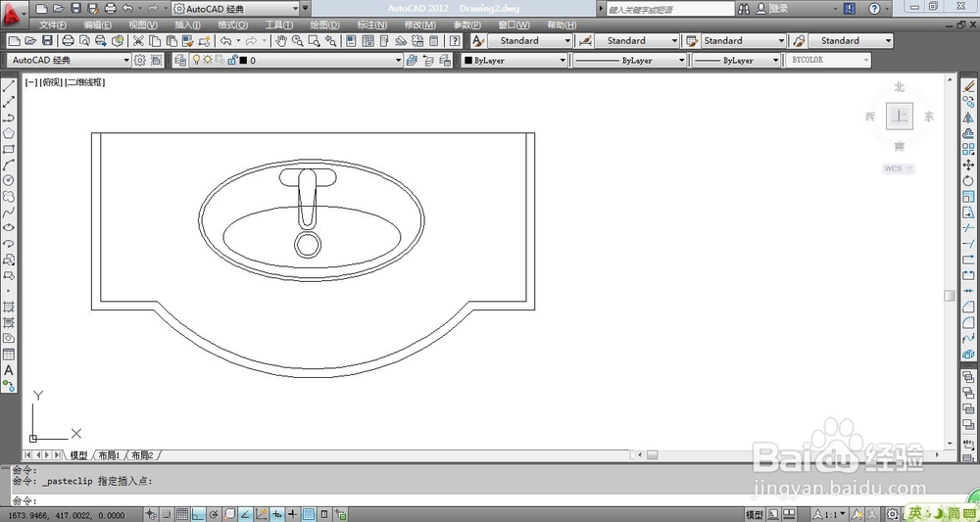Select the Spline draw tool
Image resolution: width=980 pixels, height=522 pixels.
tap(9, 213)
